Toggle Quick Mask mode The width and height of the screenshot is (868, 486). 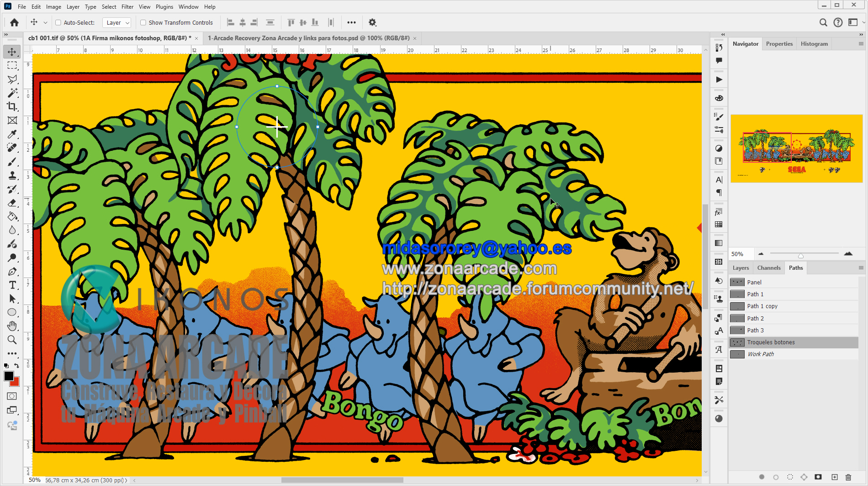point(12,396)
